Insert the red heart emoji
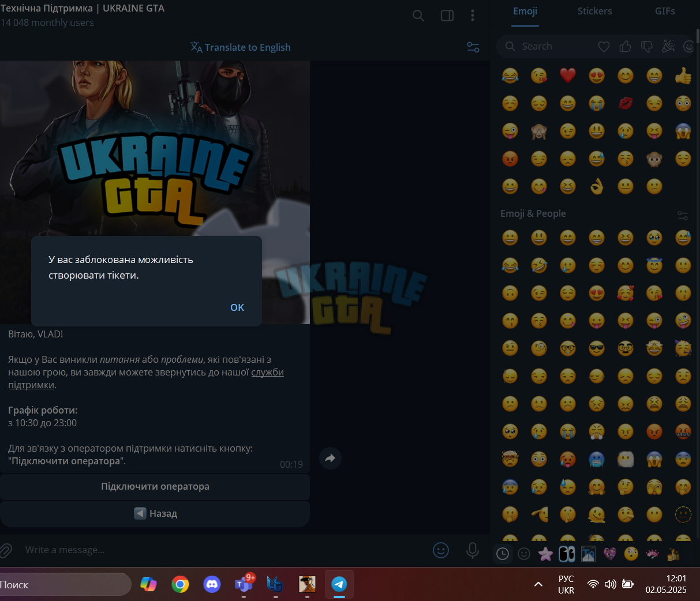 [x=568, y=76]
